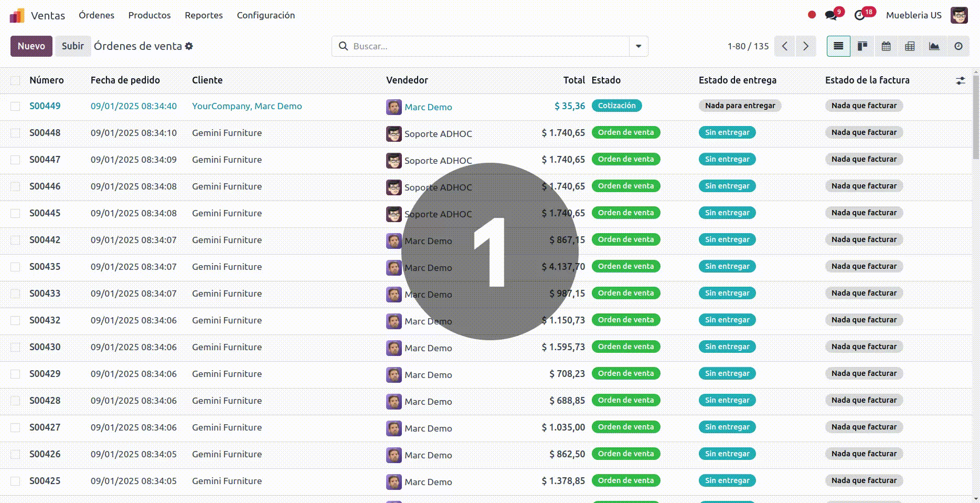The image size is (980, 503).
Task: Switch to Pivot table view
Action: pos(910,46)
